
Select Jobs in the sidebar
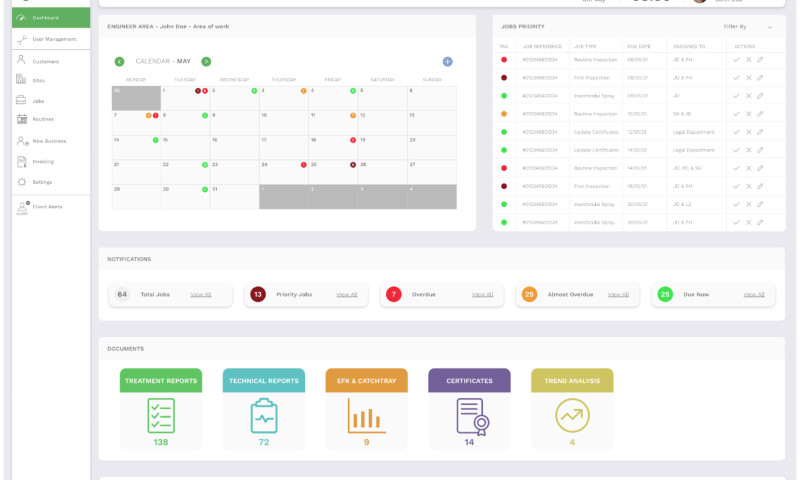(38, 100)
